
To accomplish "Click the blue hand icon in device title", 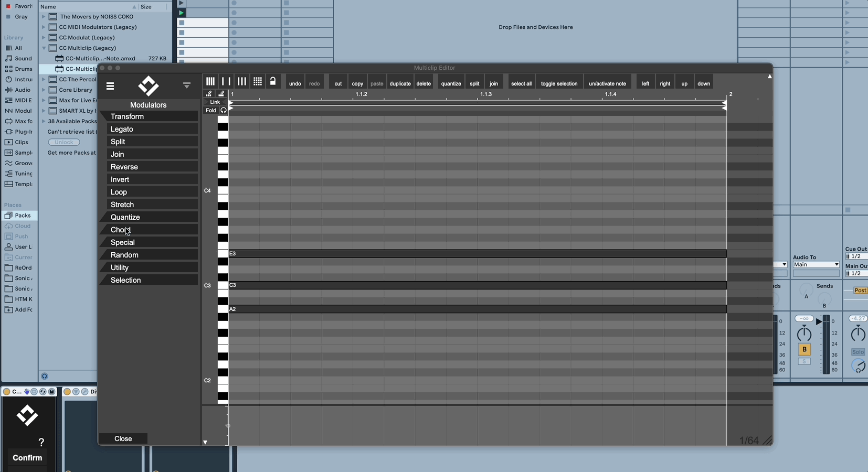I will point(27,392).
